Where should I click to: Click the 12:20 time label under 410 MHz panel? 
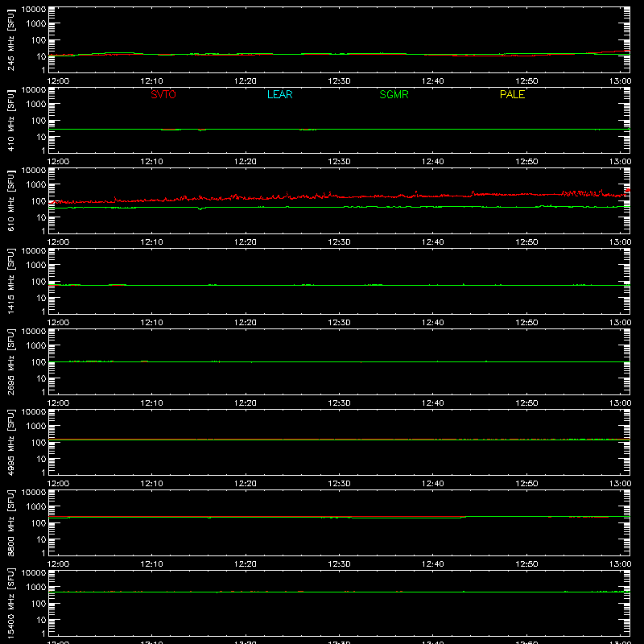tap(246, 162)
